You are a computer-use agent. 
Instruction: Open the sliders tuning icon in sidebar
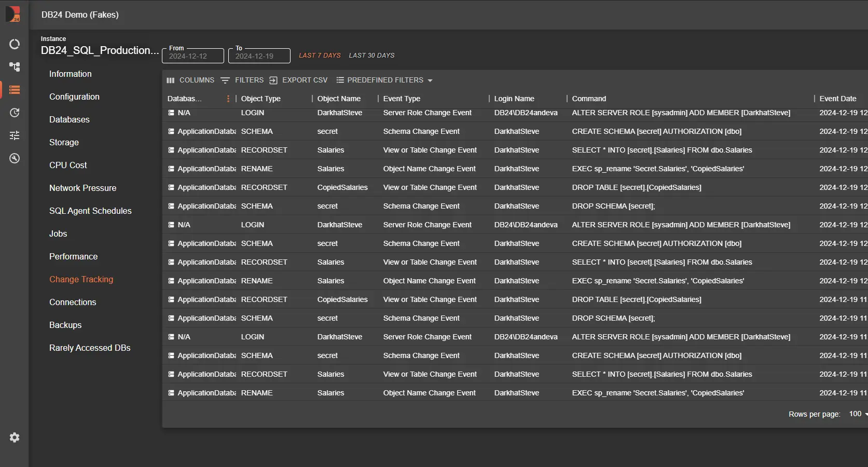15,135
